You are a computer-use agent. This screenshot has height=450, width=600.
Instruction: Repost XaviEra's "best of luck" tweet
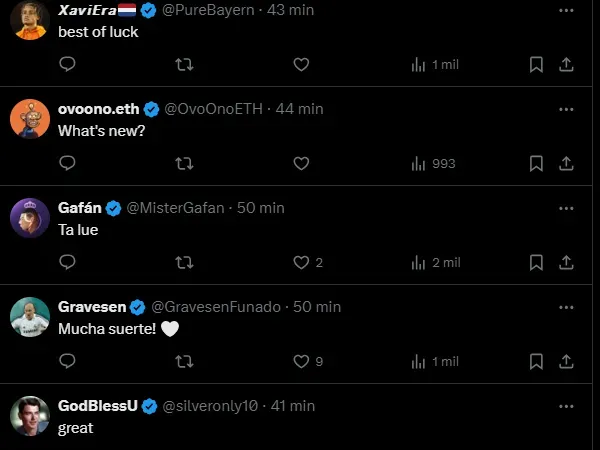click(184, 64)
